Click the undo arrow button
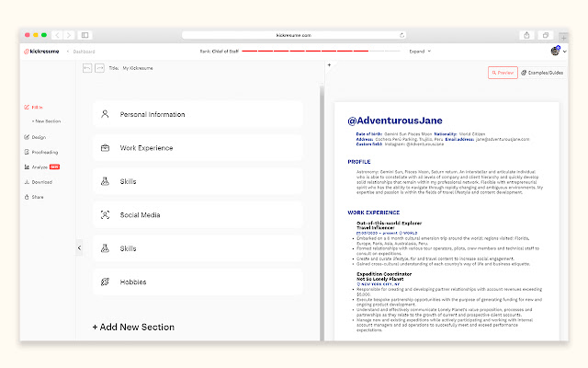Screen dimensions: 588x368 [87, 68]
